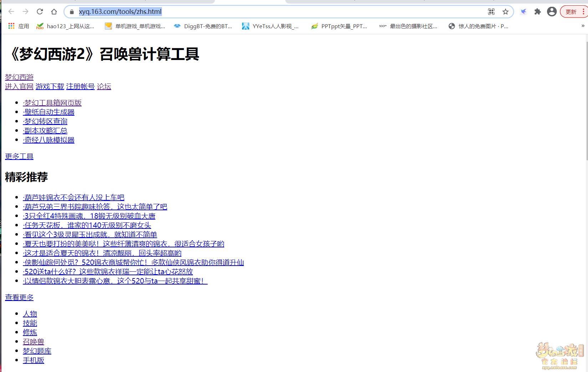Image resolution: width=588 pixels, height=372 pixels.
Task: Open 夏天也要打扮的美美哒 article
Action: pyautogui.click(x=123, y=244)
